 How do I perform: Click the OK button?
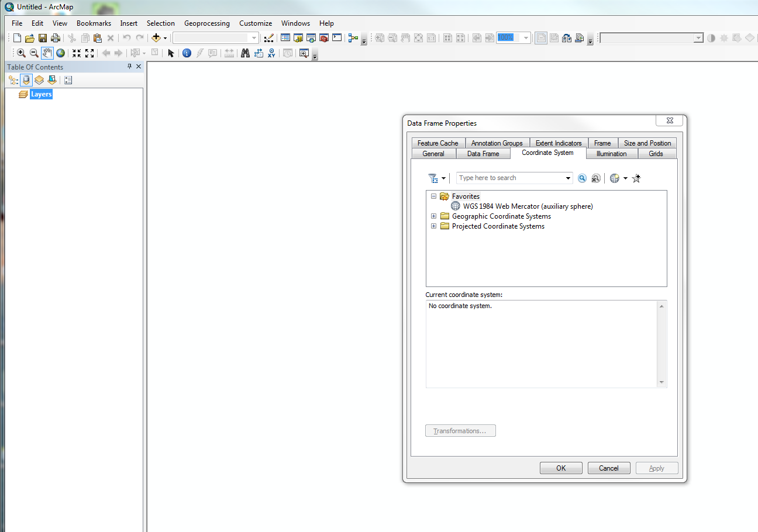click(x=561, y=468)
